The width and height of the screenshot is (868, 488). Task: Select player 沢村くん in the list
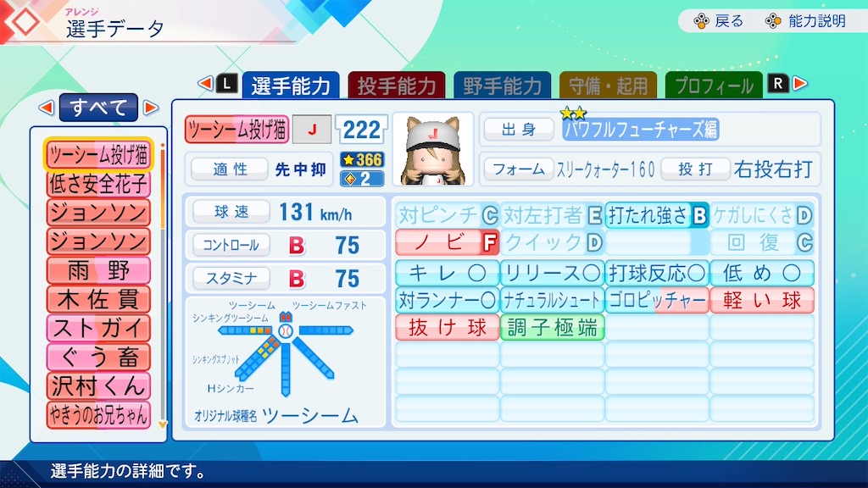coord(98,385)
